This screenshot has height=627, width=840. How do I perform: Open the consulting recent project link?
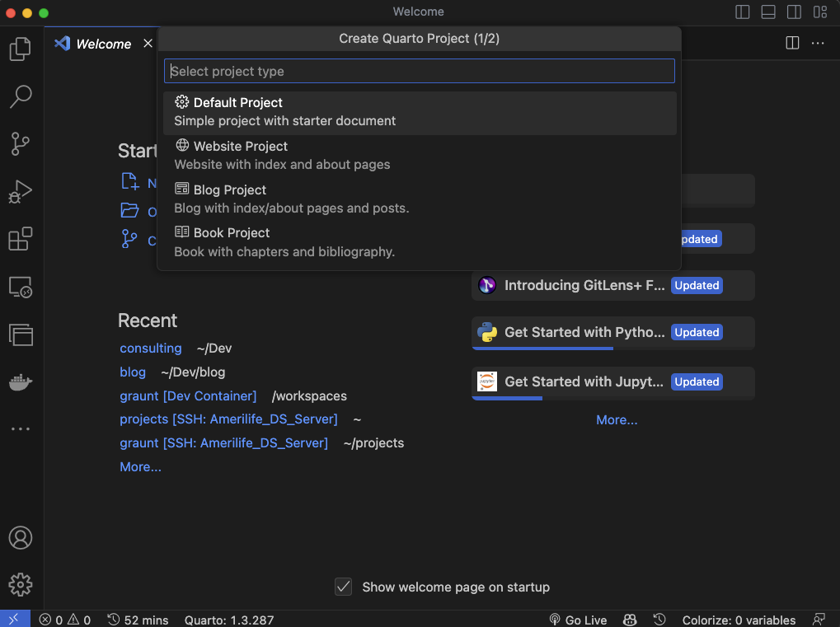pos(150,349)
